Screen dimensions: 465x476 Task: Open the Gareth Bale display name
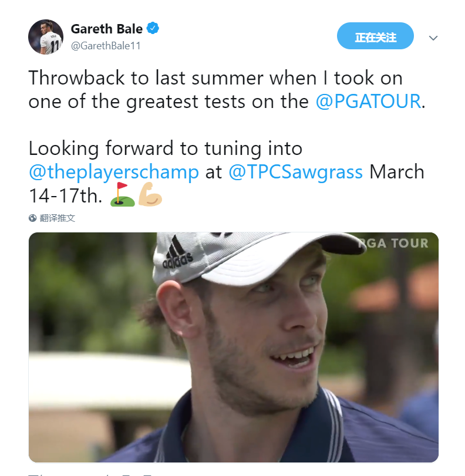click(x=107, y=29)
